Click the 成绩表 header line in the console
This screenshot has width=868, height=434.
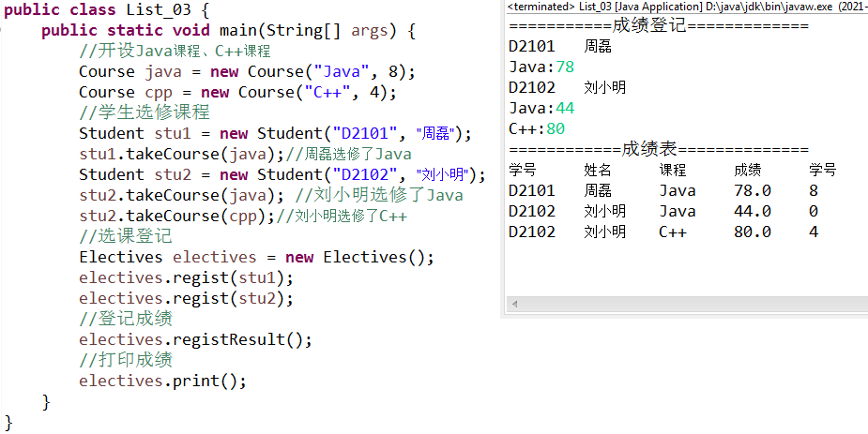coord(659,149)
